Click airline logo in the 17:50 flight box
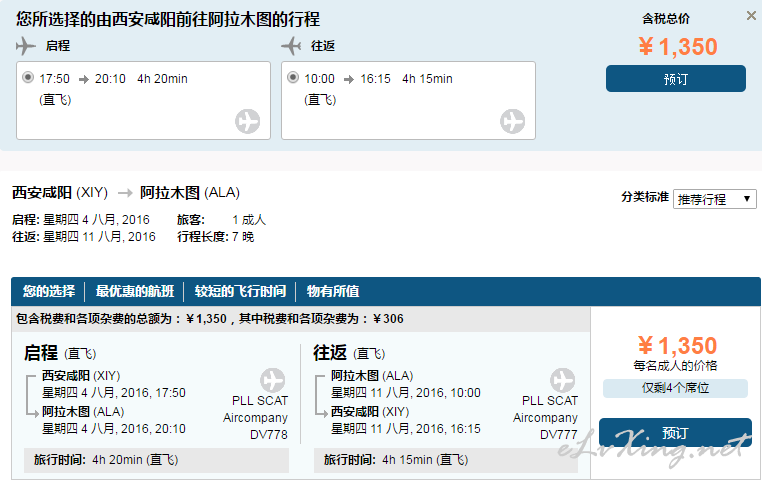Screen dimensions: 762x481 pyautogui.click(x=248, y=121)
